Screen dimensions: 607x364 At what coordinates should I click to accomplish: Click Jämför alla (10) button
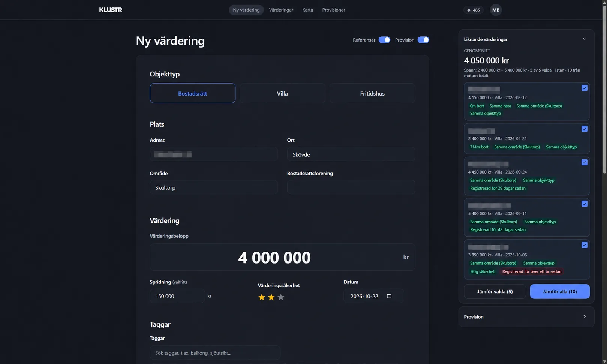(x=560, y=291)
